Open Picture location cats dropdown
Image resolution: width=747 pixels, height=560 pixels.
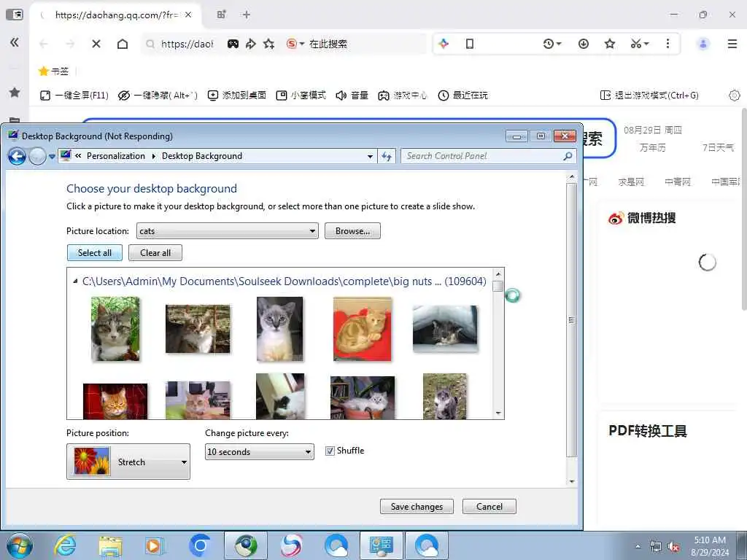tap(228, 231)
